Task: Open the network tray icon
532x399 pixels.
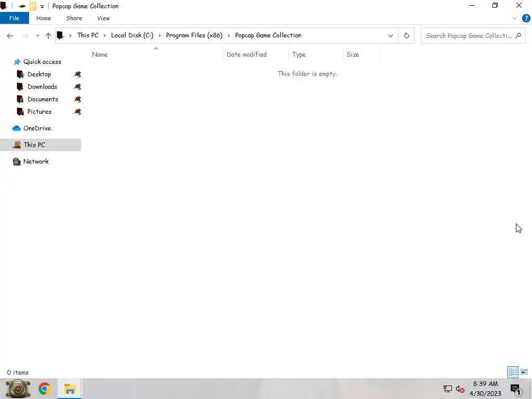Action: [x=448, y=389]
